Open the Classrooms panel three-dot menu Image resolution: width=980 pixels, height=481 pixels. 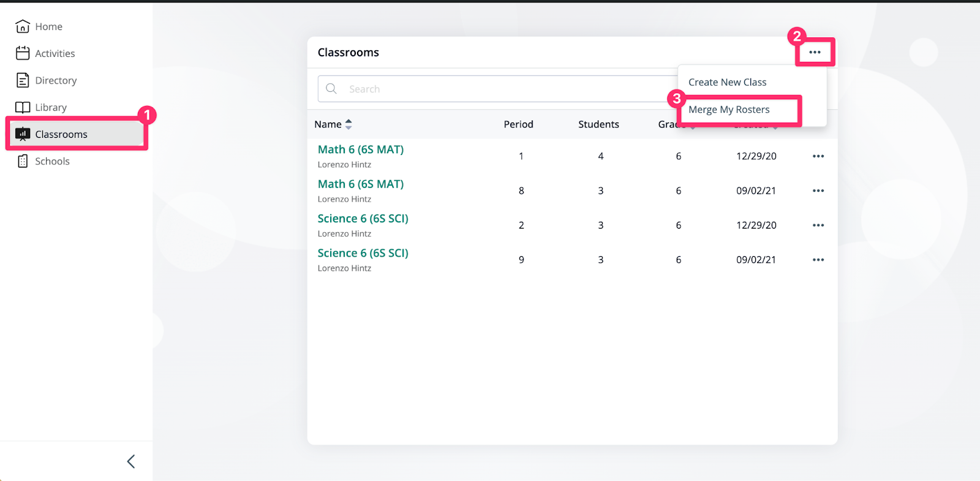815,52
